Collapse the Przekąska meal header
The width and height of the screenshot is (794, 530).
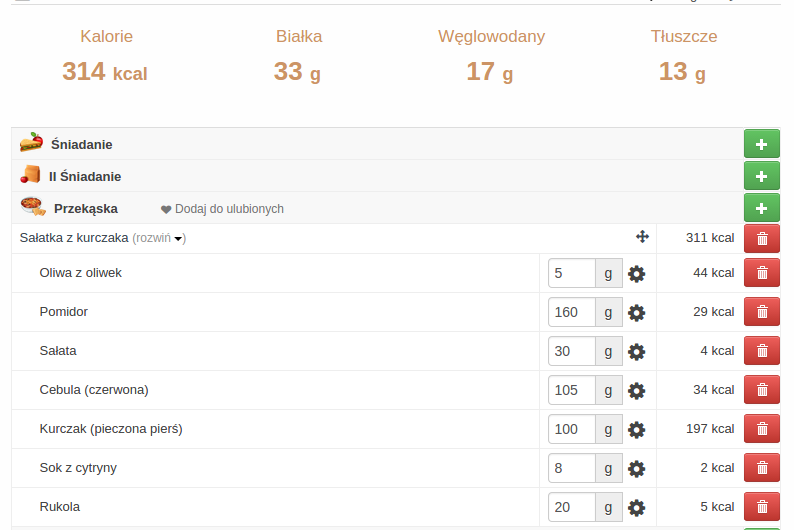point(85,208)
